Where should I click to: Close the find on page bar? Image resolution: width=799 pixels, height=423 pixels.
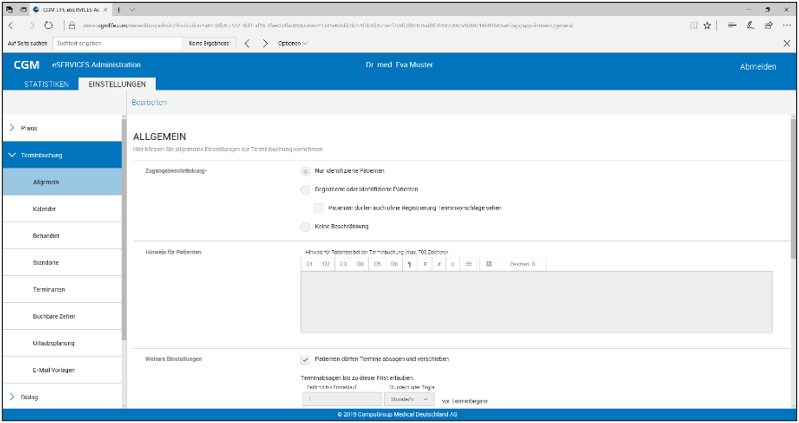pyautogui.click(x=787, y=43)
